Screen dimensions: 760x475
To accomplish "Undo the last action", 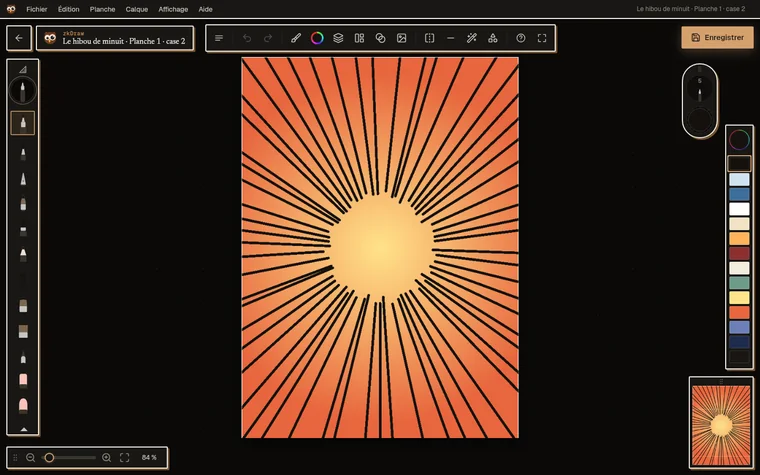I will click(x=247, y=38).
